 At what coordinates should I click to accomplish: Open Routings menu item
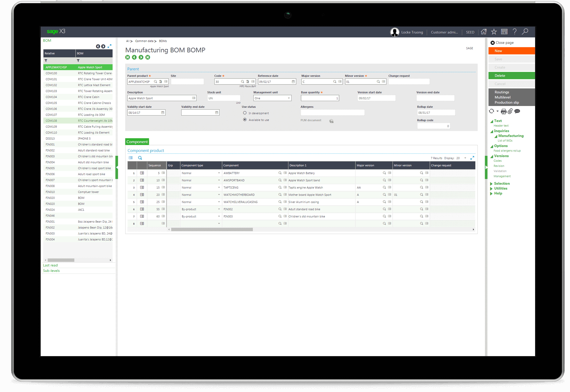(501, 92)
